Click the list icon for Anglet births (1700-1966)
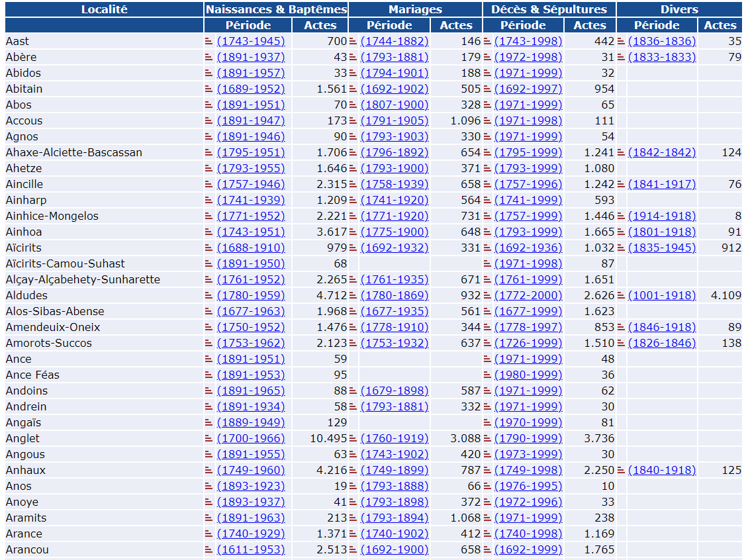 pyautogui.click(x=209, y=438)
